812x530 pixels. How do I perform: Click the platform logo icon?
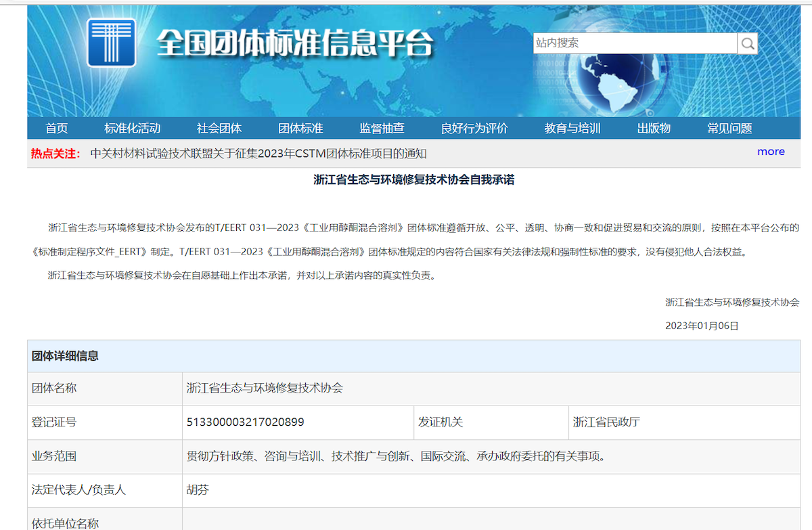(x=111, y=43)
